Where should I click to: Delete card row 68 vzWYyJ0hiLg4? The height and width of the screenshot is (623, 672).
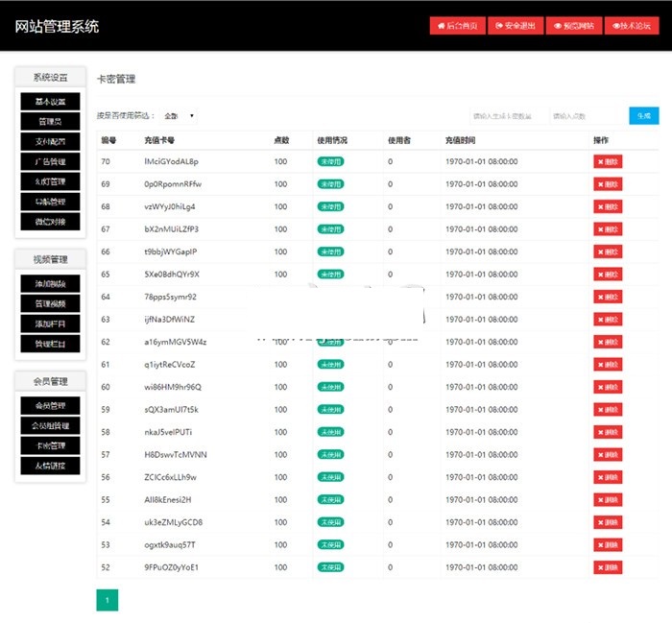[608, 206]
